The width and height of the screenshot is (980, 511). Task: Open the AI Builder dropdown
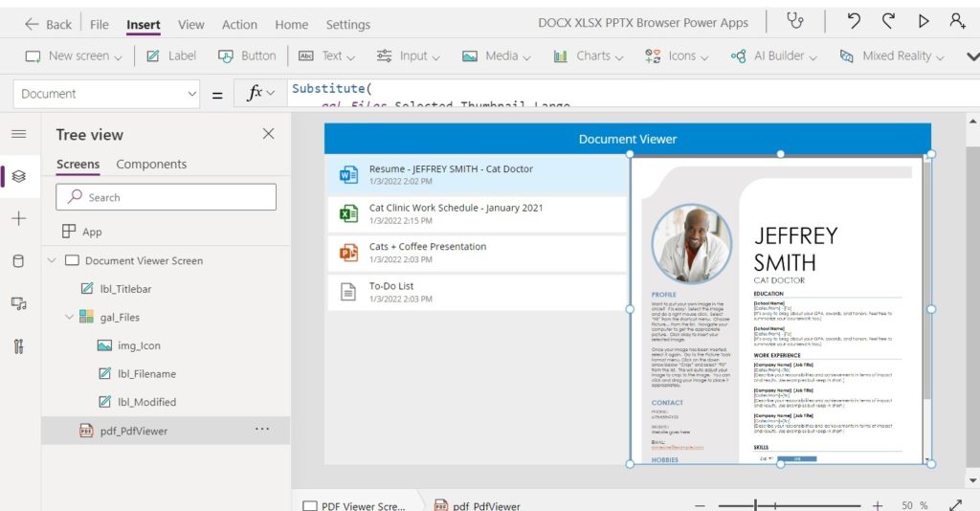click(773, 56)
